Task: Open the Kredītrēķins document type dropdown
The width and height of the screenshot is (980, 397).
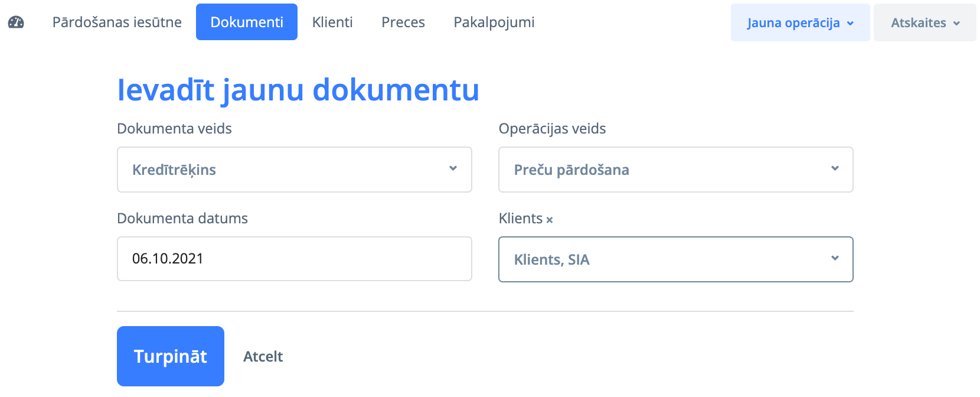Action: pos(294,170)
